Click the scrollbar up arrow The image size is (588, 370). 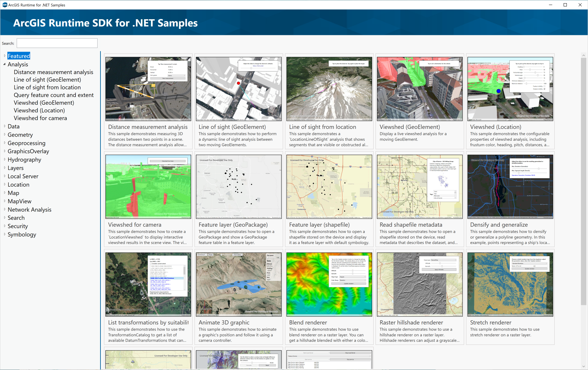pos(584,55)
